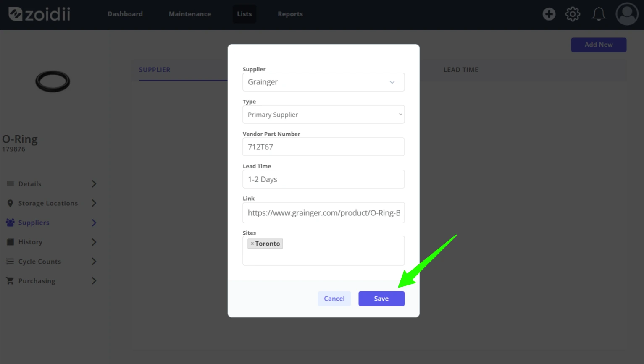
Task: Expand the Cycle Counts chevron
Action: [x=94, y=262]
